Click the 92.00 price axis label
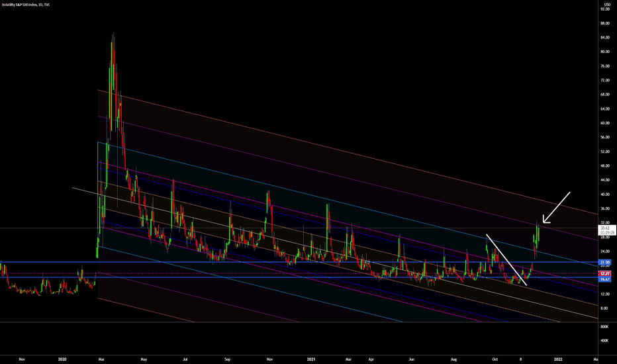617x364 pixels. [x=605, y=9]
